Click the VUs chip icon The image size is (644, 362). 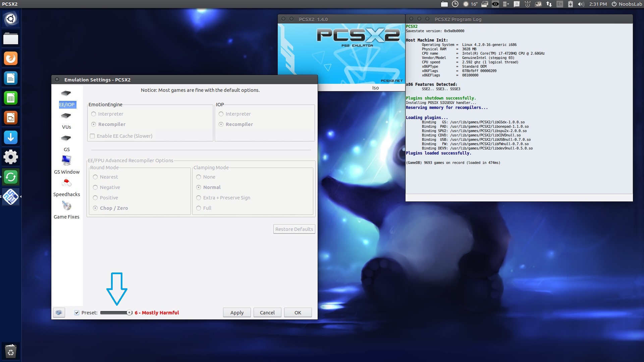pos(66,116)
